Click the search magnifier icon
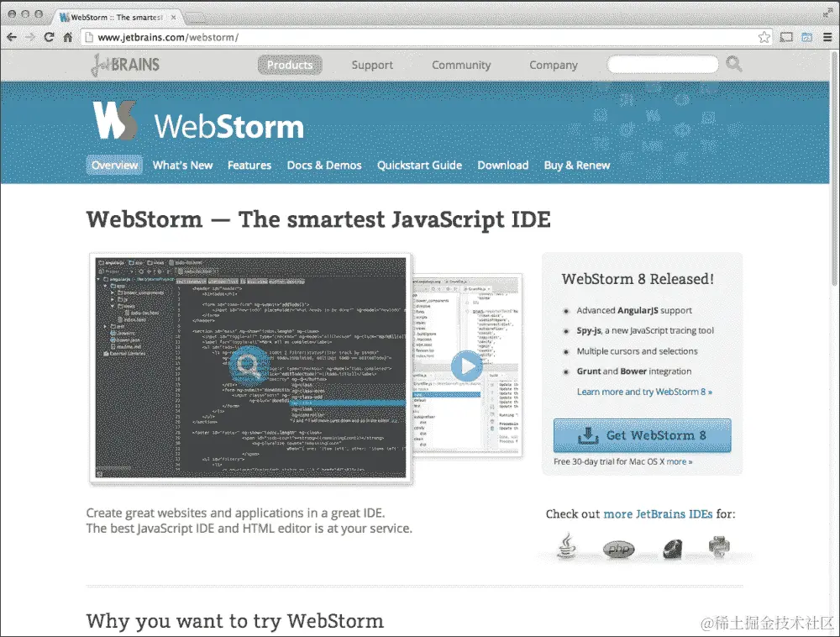 point(733,65)
